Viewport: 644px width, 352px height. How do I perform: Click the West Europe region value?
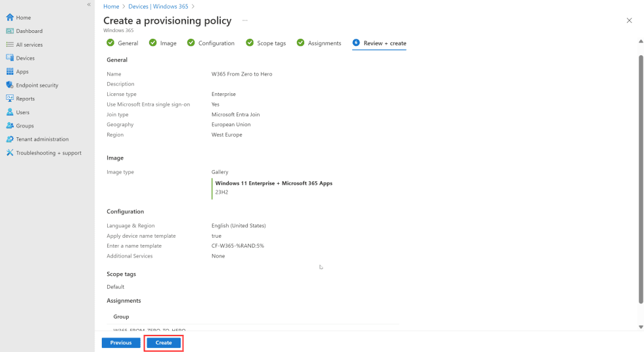tap(227, 135)
